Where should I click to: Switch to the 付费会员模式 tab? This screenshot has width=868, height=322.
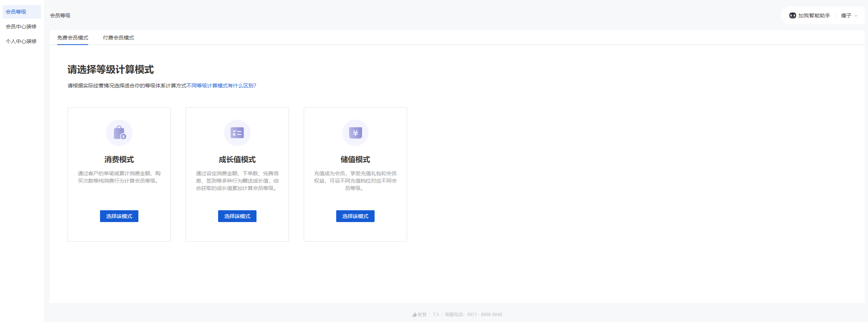click(x=118, y=38)
